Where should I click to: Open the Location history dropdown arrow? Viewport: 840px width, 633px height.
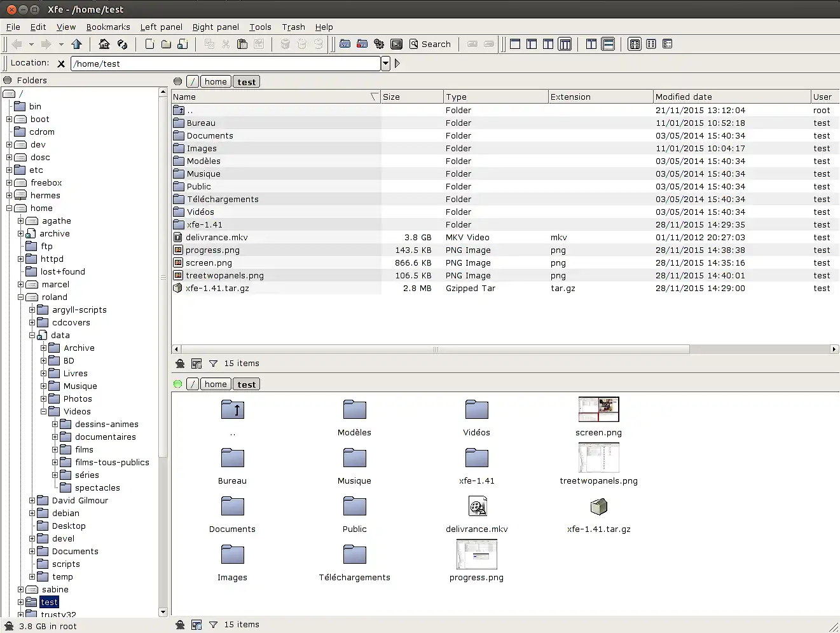[x=385, y=64]
